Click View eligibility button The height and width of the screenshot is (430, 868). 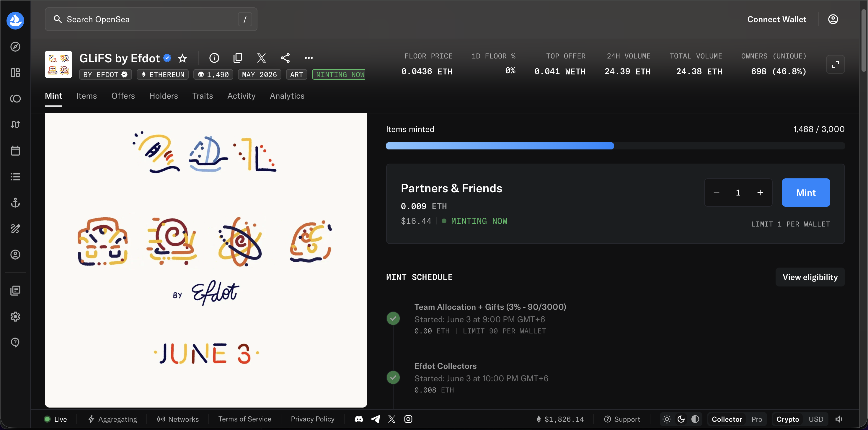(x=810, y=277)
